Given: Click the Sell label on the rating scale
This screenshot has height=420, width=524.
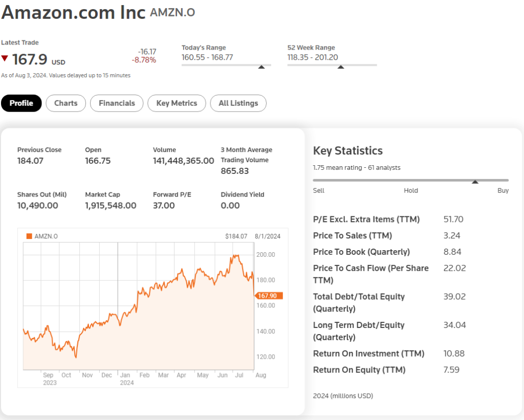Looking at the screenshot, I should coord(318,190).
